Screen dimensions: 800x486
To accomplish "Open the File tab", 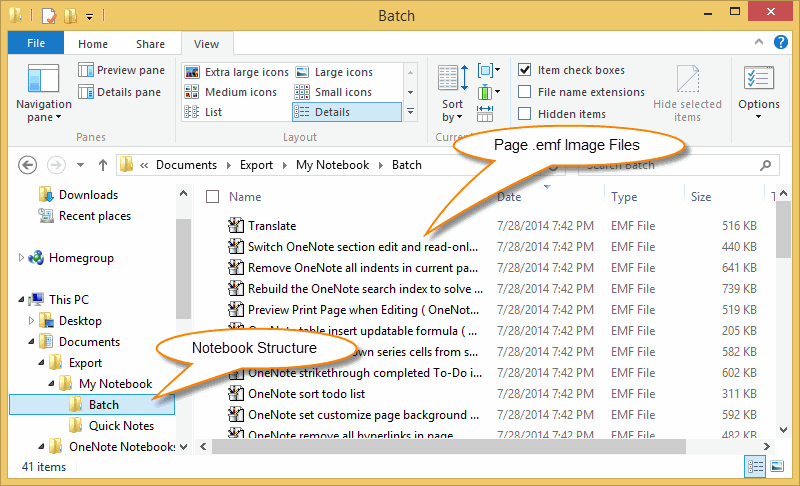I will point(36,43).
